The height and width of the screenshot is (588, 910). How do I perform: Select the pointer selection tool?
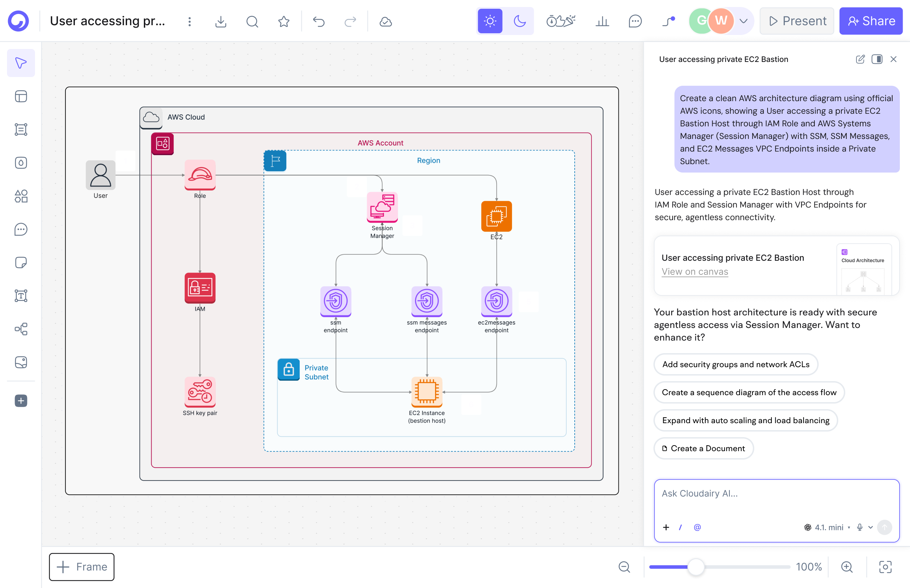tap(21, 63)
